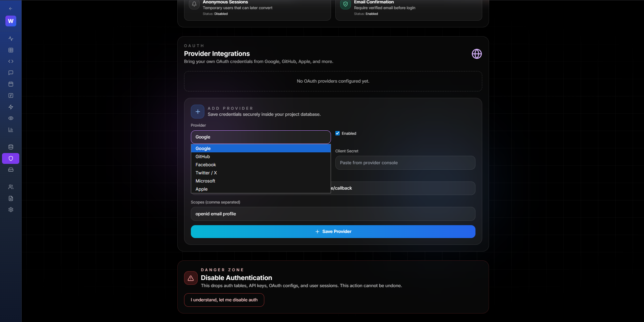Click the Save Provider button
The width and height of the screenshot is (644, 322).
(x=333, y=232)
